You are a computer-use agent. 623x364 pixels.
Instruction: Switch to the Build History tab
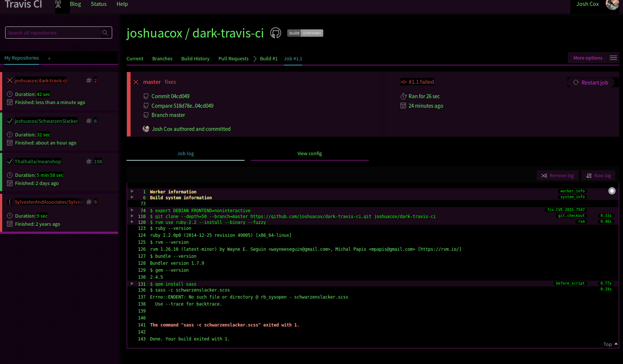point(195,58)
